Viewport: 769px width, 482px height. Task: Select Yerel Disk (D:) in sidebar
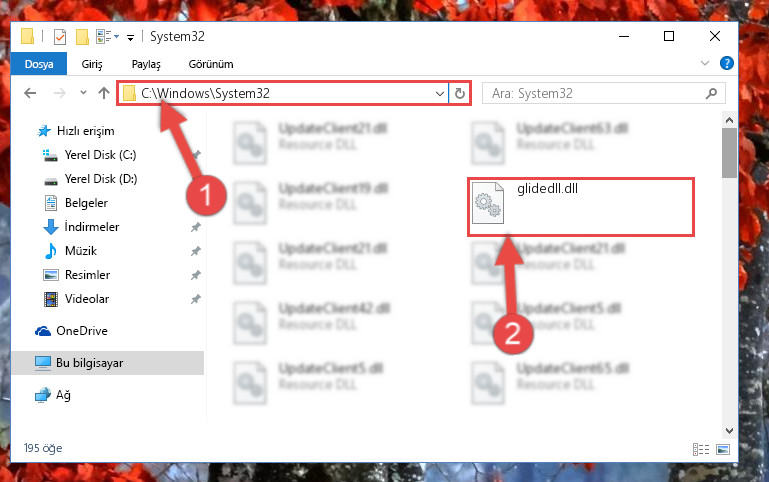click(x=101, y=179)
